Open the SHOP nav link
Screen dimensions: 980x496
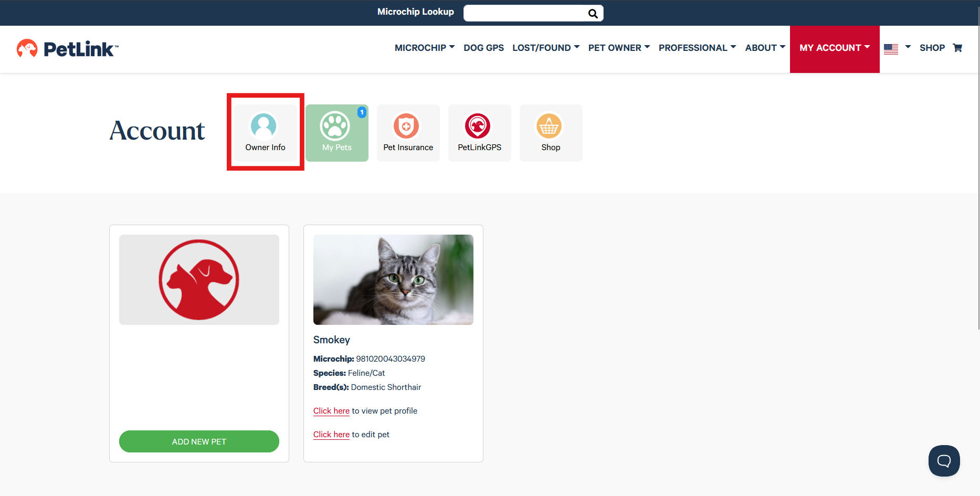click(932, 48)
